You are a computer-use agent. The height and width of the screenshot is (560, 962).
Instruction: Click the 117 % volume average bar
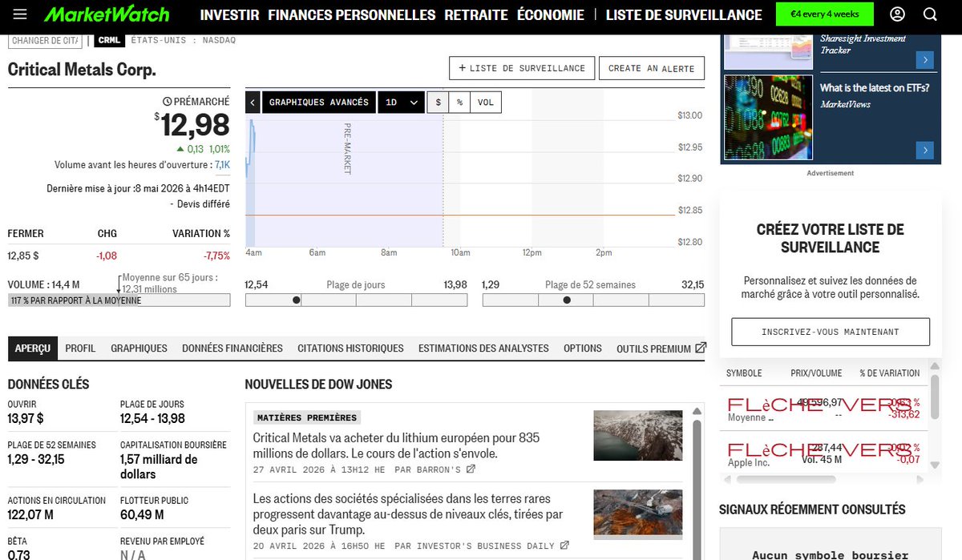[x=119, y=300]
